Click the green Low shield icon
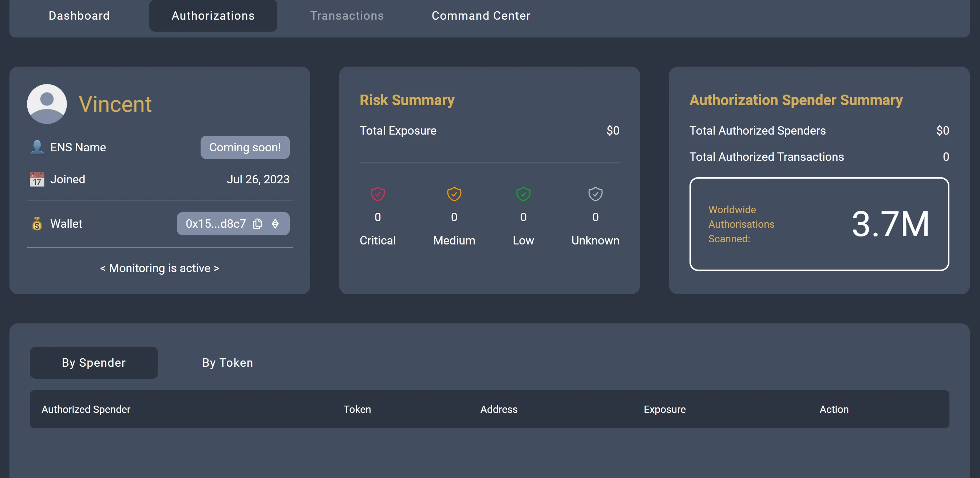Image resolution: width=980 pixels, height=478 pixels. click(x=523, y=194)
